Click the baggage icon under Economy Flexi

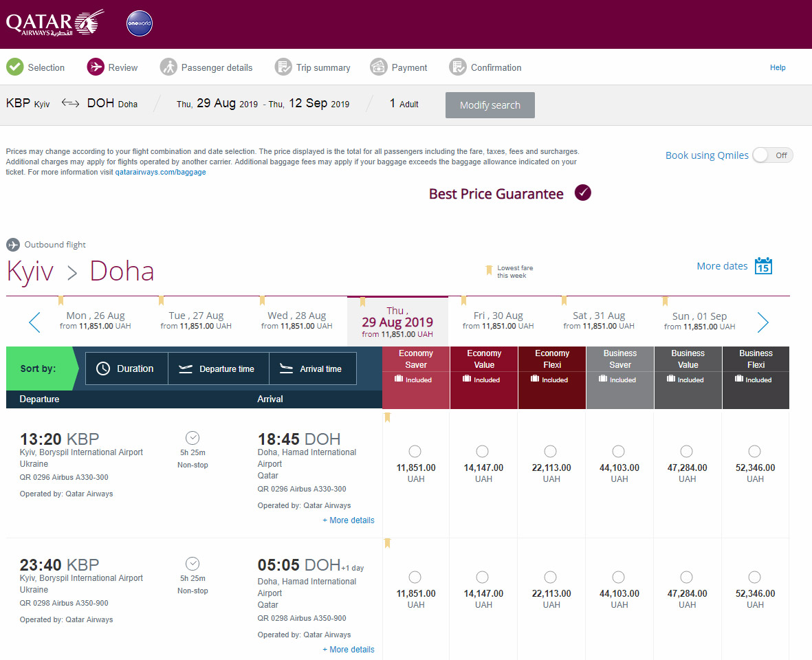tap(535, 379)
